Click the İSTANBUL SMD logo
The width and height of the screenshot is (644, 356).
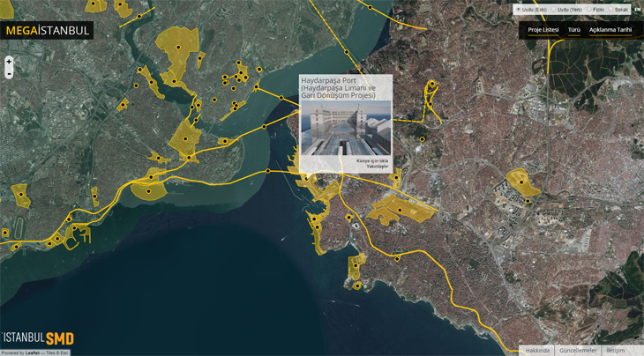click(x=39, y=338)
